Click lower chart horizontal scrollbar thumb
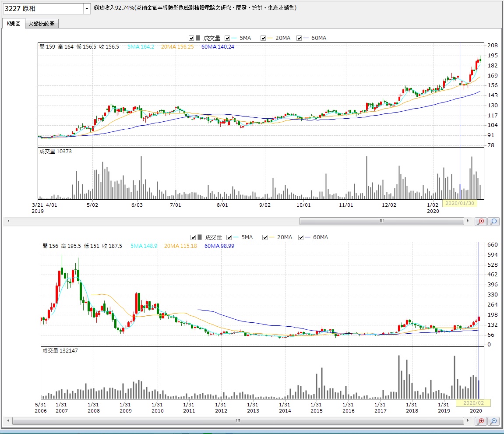 pos(238,420)
